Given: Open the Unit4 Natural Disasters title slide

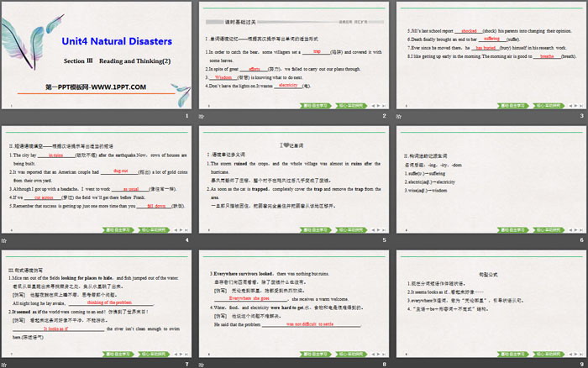Looking at the screenshot, I should tap(98, 55).
